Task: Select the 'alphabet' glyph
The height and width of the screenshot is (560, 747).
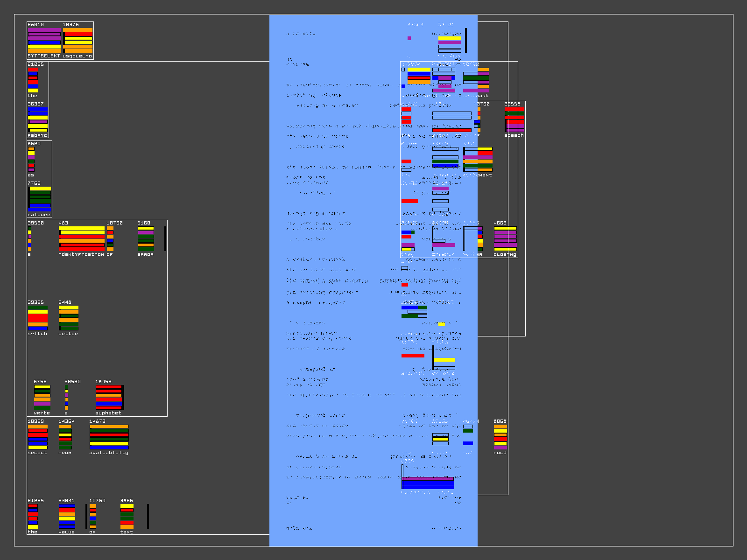Action: (x=109, y=398)
